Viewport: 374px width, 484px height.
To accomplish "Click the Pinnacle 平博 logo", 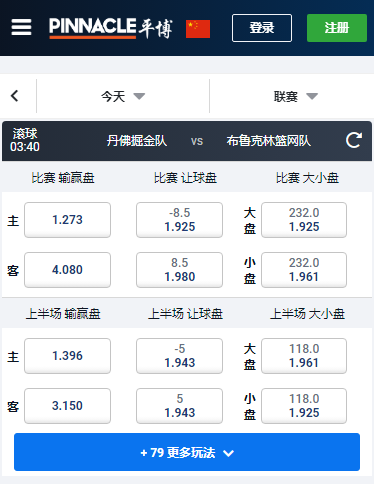I will 111,28.
